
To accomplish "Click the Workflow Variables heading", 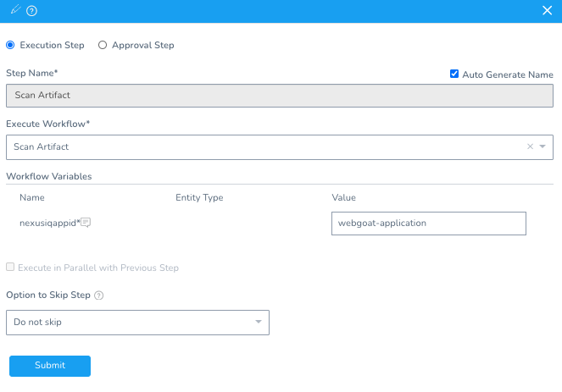I will click(49, 176).
